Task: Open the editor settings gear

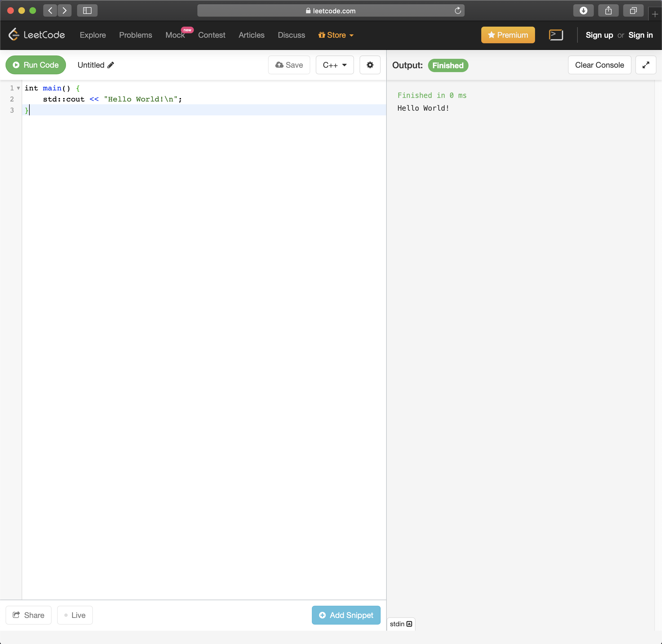Action: (x=370, y=65)
